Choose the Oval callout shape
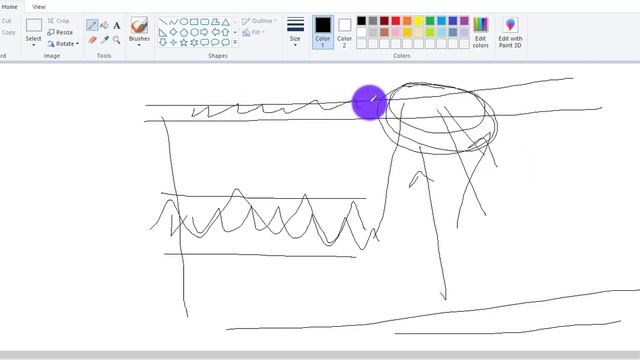The width and height of the screenshot is (640, 360). tap(215, 42)
